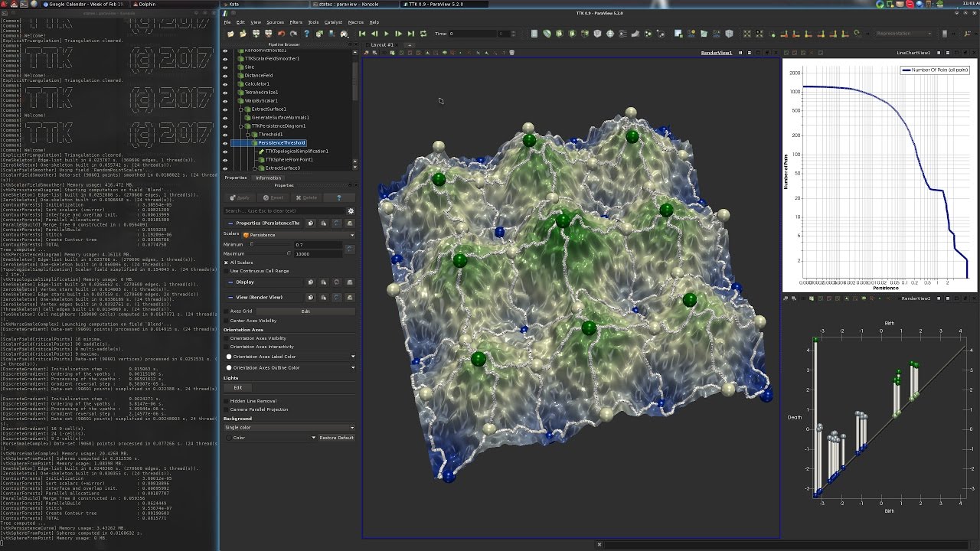
Task: Open the Background Color dropdown arrow
Action: pos(313,438)
